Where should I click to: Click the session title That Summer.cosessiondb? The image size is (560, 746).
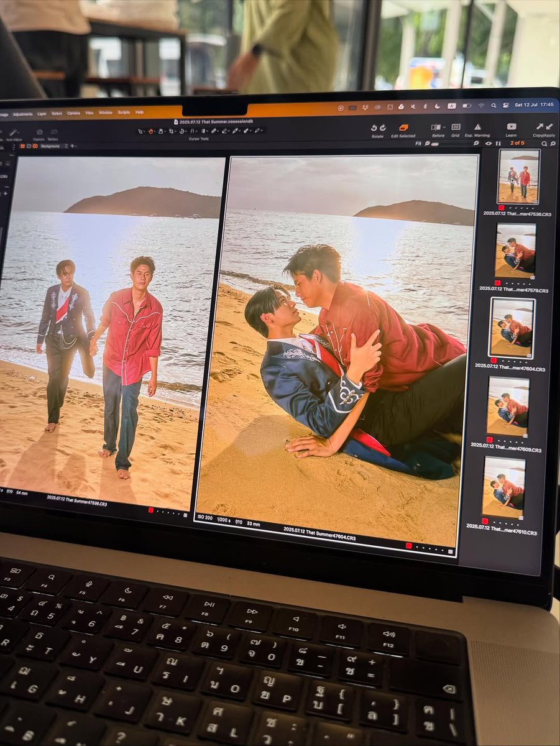(215, 122)
